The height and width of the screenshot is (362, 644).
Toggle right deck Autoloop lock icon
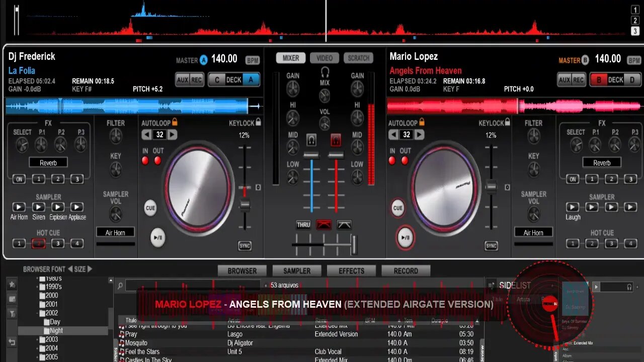[x=422, y=122]
